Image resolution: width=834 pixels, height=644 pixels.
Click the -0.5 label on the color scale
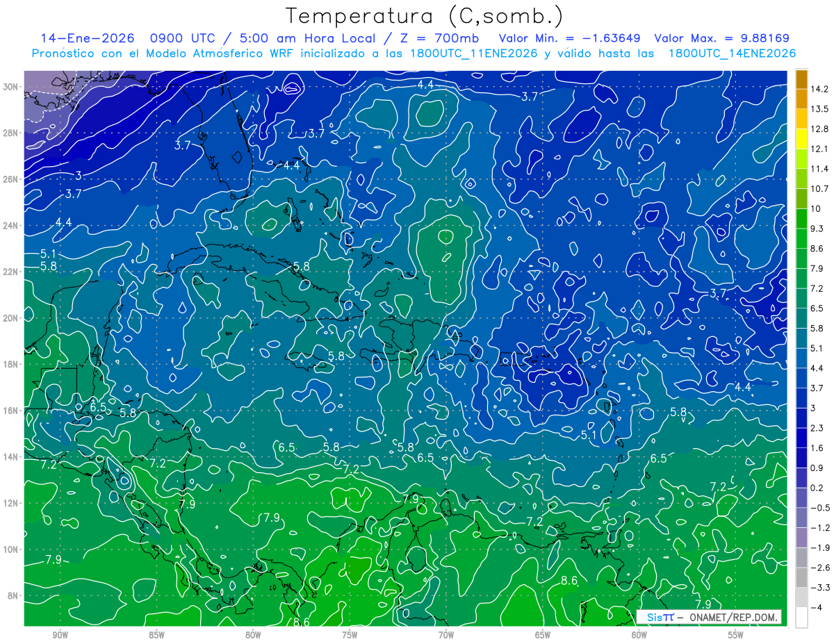click(821, 508)
